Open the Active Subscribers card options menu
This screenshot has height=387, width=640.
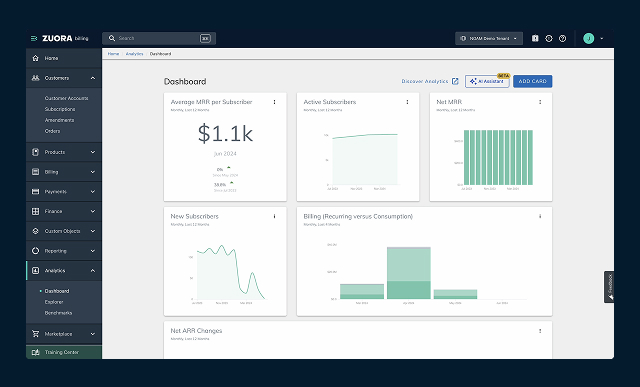point(407,102)
